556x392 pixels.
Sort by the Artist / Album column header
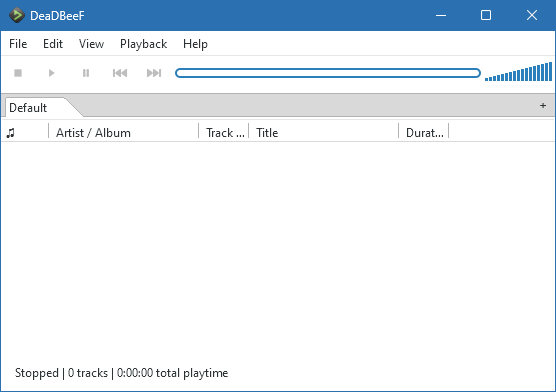pyautogui.click(x=123, y=133)
